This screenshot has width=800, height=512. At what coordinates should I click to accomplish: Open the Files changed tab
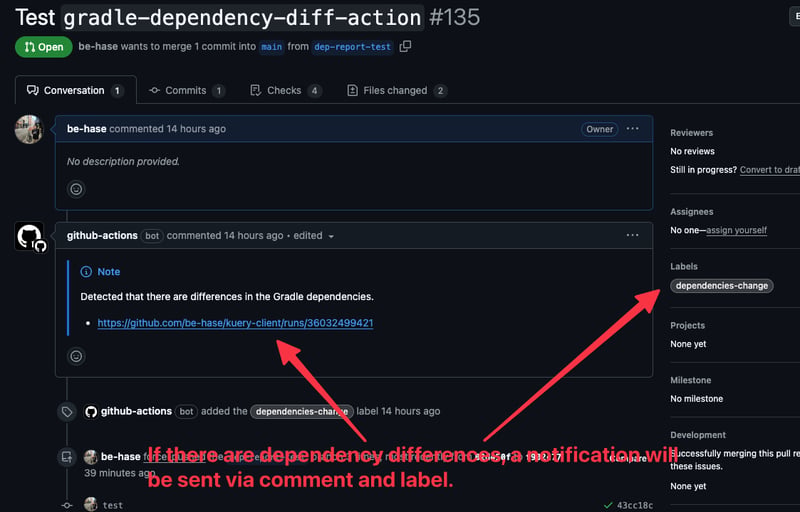pyautogui.click(x=396, y=90)
